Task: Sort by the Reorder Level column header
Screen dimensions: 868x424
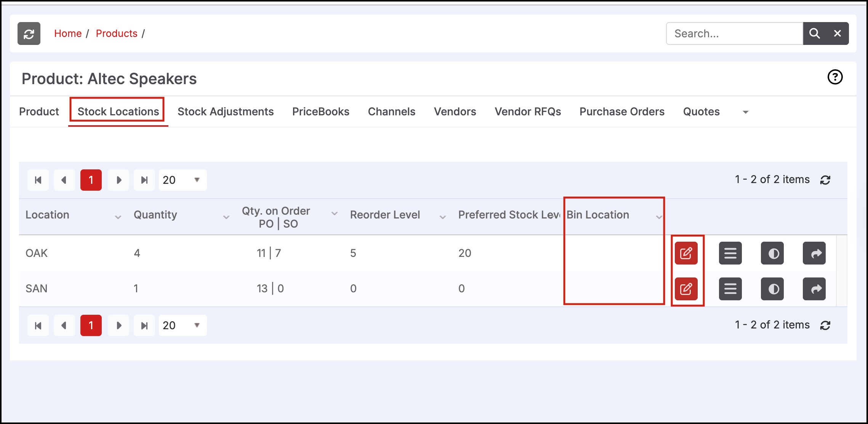Action: [x=385, y=215]
